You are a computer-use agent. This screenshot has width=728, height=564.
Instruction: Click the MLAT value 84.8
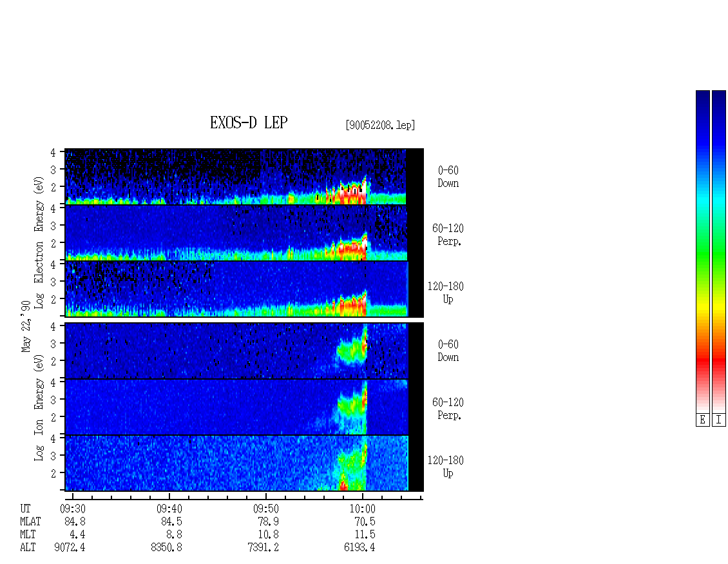click(75, 521)
